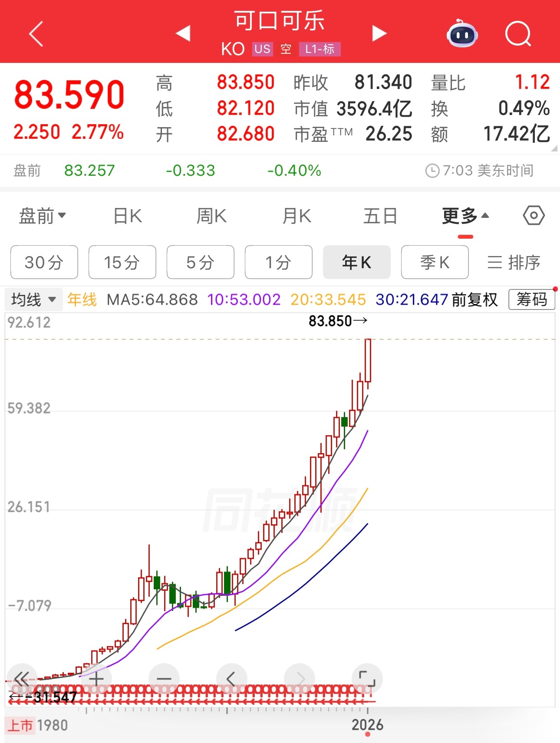This screenshot has height=743, width=560.
Task: Open the 更多 dropdown
Action: (465, 216)
